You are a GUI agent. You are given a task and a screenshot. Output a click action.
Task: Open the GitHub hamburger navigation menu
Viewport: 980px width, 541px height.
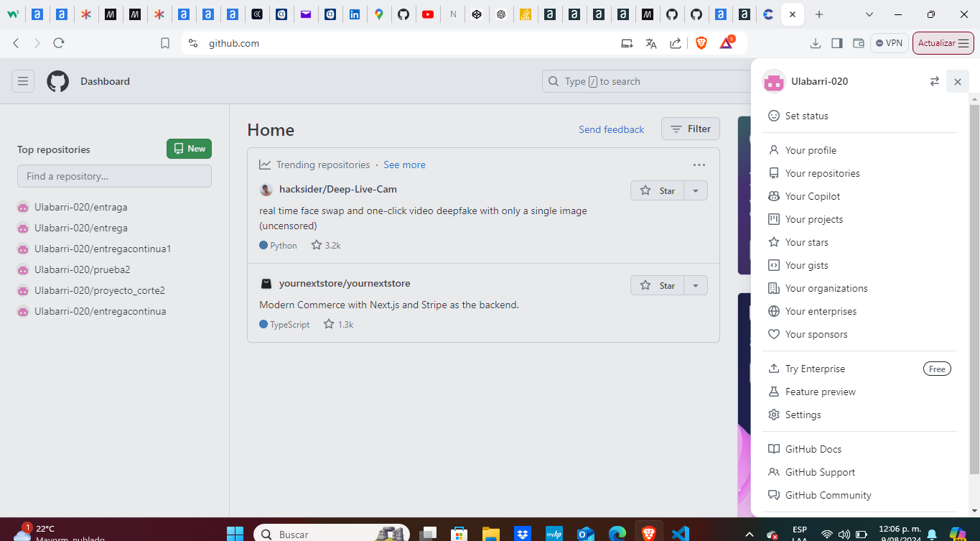23,81
